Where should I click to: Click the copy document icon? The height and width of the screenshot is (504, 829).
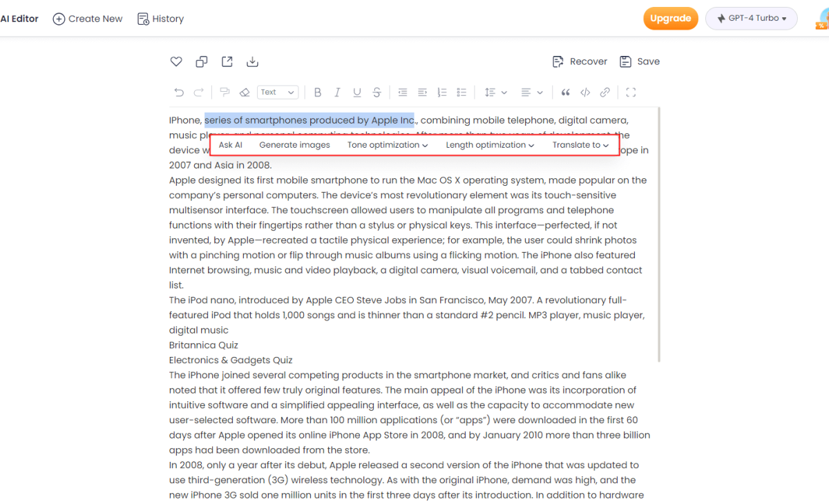click(x=202, y=62)
